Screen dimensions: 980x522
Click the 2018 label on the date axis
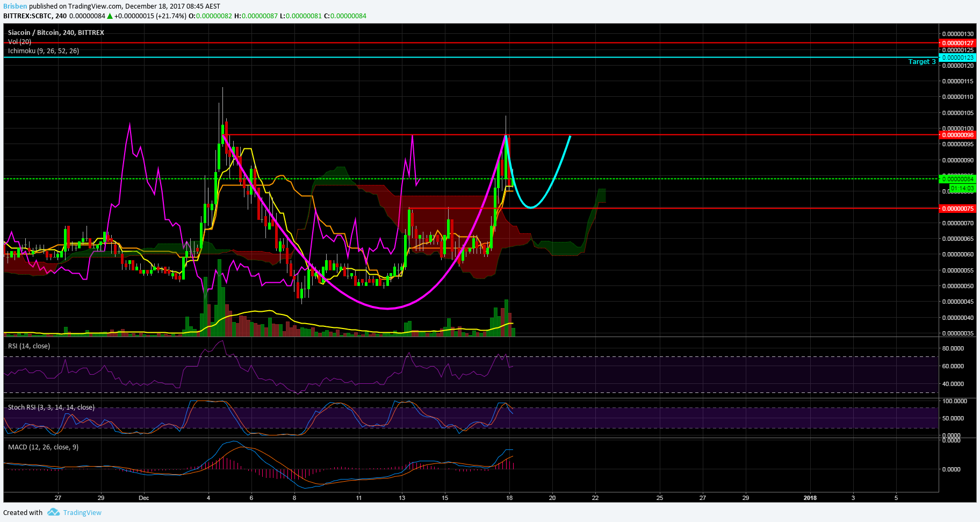tap(810, 498)
